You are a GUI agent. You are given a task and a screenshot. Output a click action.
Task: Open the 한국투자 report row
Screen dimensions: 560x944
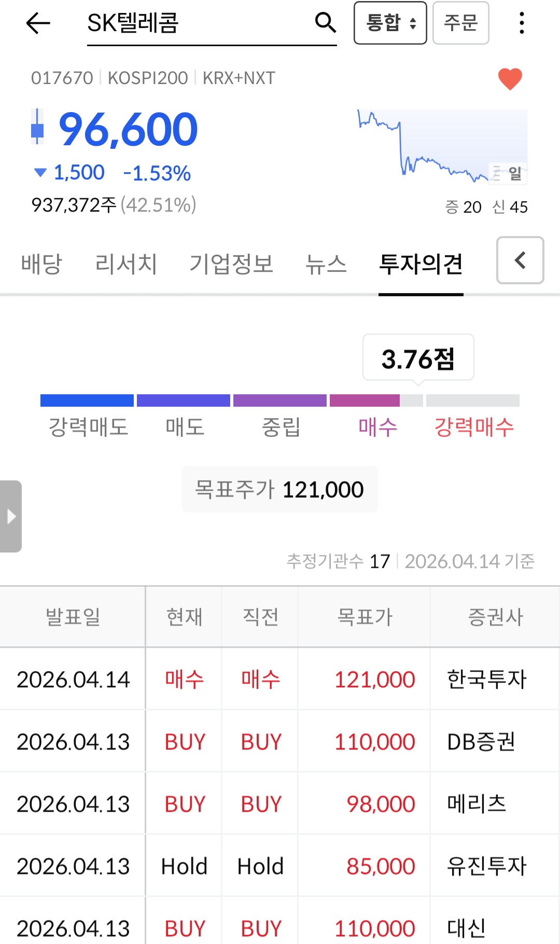(x=280, y=679)
